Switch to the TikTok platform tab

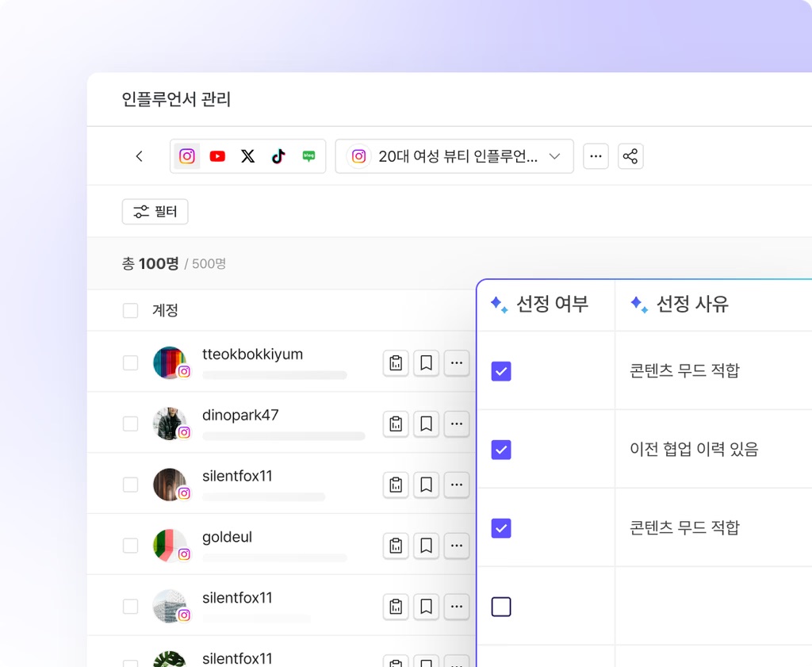coord(278,156)
